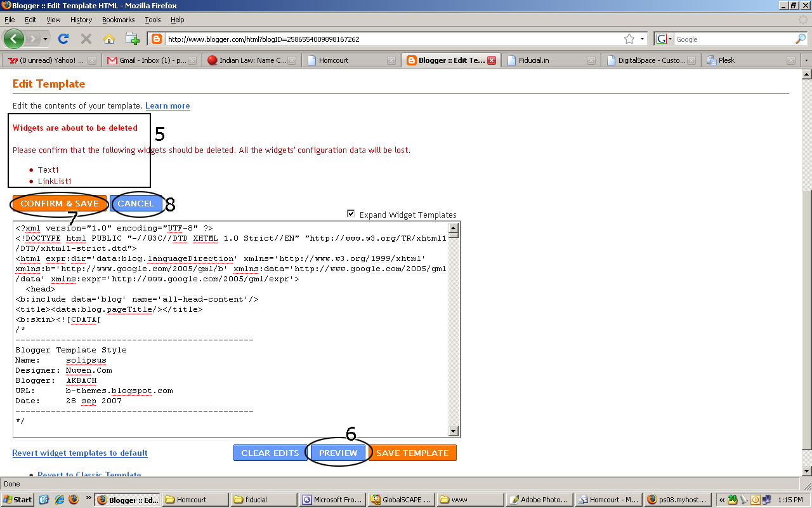This screenshot has height=508, width=812.
Task: Click the Text1 widget list item
Action: click(x=48, y=170)
